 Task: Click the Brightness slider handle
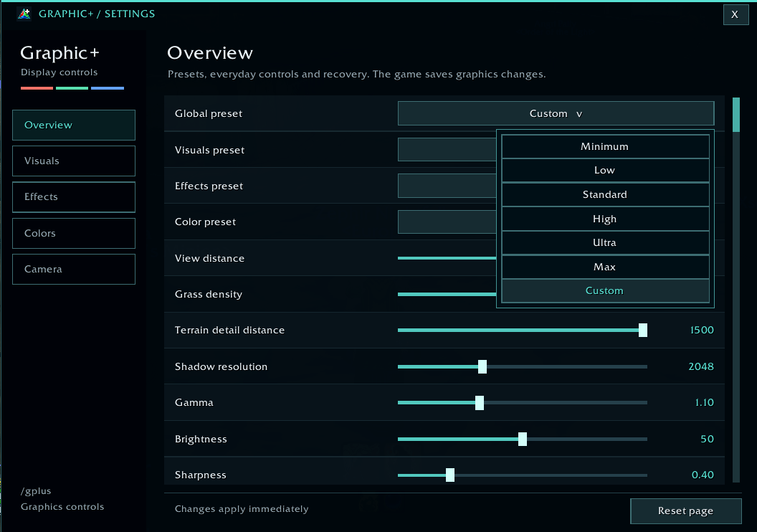tap(523, 439)
